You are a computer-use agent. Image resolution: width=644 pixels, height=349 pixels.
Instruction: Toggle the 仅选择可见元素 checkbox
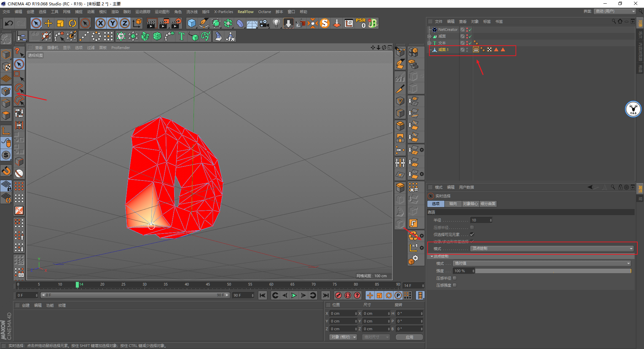(472, 234)
